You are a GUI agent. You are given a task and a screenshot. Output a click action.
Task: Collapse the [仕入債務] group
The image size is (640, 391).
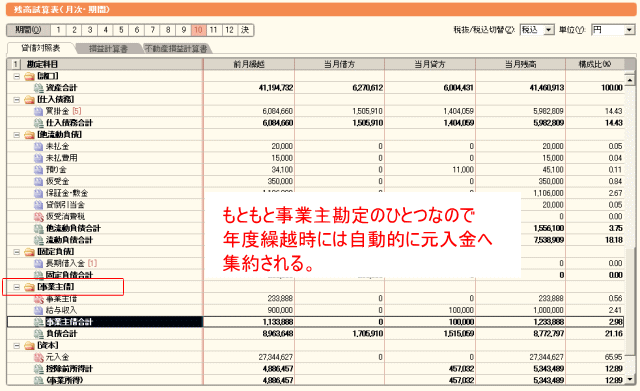[x=17, y=100]
